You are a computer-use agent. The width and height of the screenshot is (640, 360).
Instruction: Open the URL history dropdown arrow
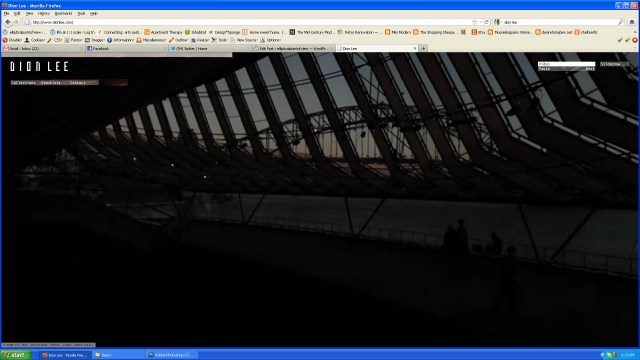pyautogui.click(x=480, y=22)
